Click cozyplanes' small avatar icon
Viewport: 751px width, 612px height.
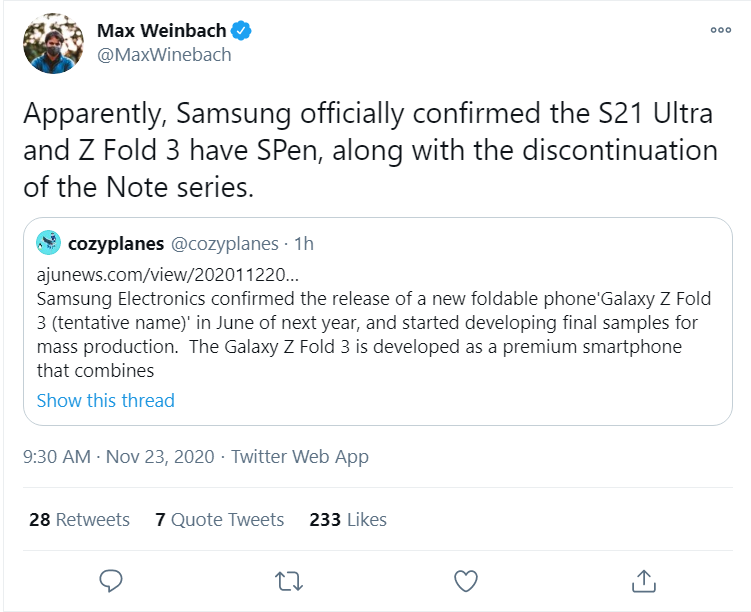48,243
